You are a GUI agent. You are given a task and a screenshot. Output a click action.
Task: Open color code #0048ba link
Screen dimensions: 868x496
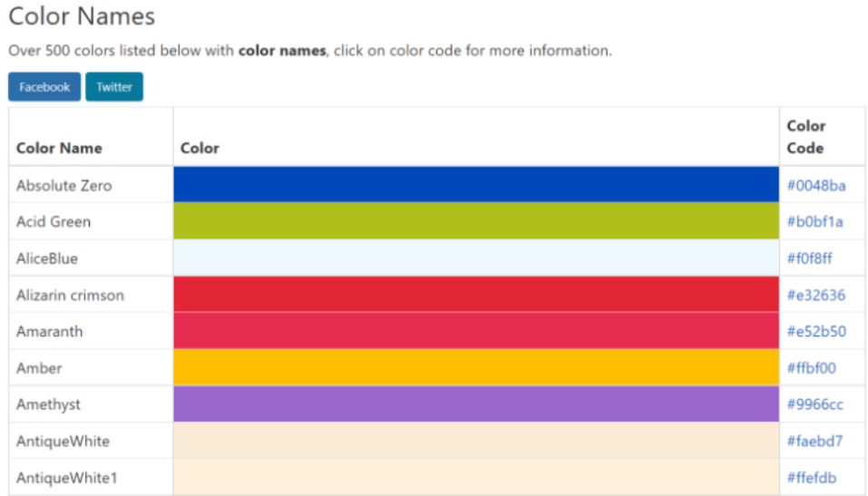point(816,186)
